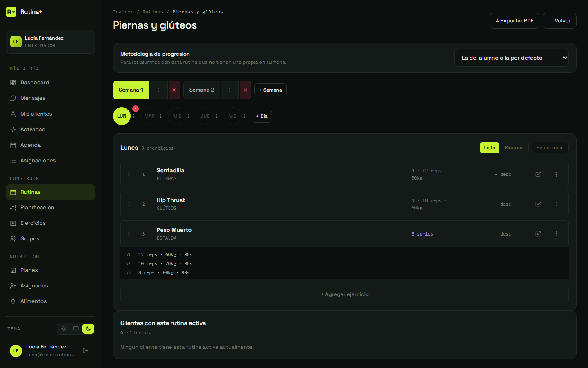This screenshot has height=368, width=588.
Task: Open Semana 1 options menu
Action: coord(158,90)
